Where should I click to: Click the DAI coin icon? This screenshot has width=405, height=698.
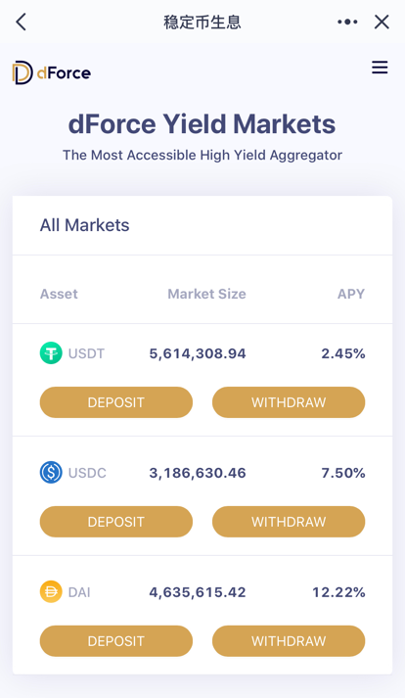51,592
